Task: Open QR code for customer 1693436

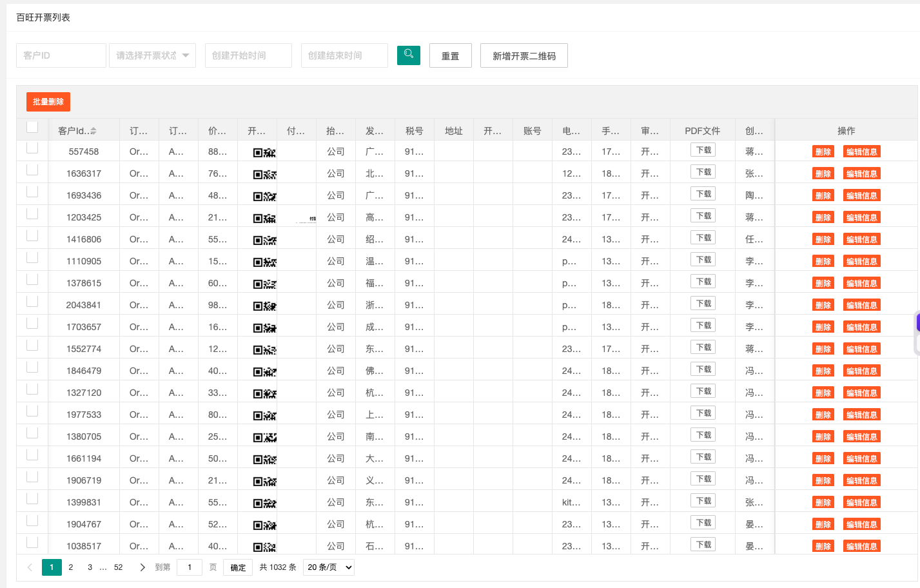Action: point(264,197)
